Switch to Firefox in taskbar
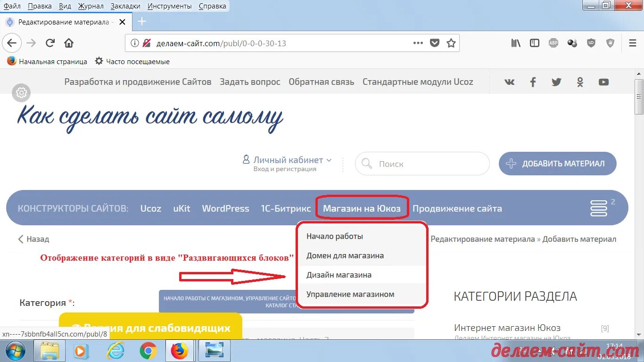The image size is (644, 362). (x=180, y=351)
